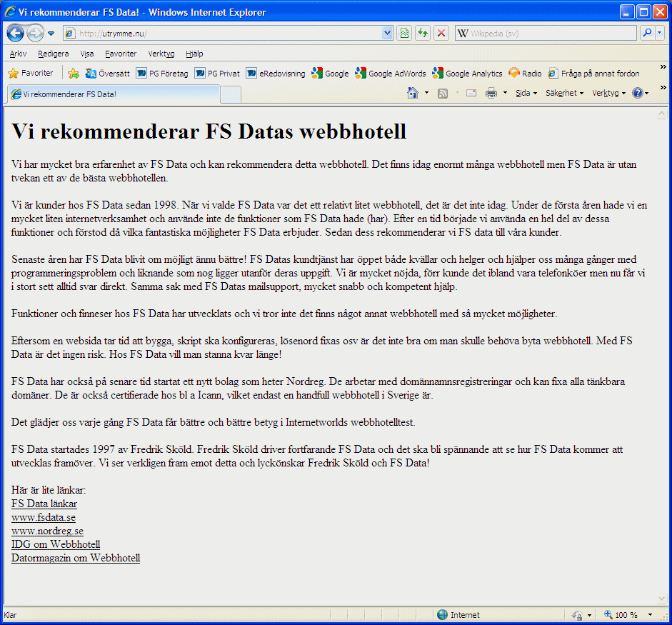
Task: Click the Internet security zone indicator
Action: 458,615
